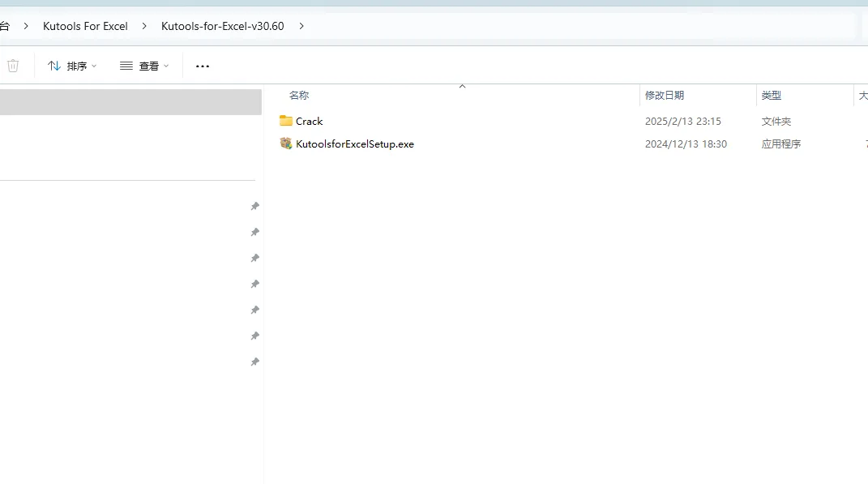868x484 pixels.
Task: Click type 文件夹 cell of Crack
Action: click(x=776, y=122)
